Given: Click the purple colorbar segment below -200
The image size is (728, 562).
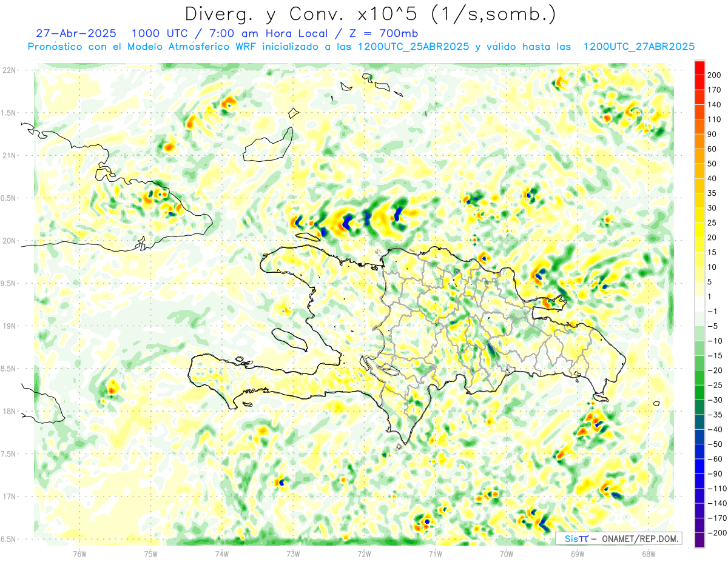Looking at the screenshot, I should pyautogui.click(x=699, y=540).
